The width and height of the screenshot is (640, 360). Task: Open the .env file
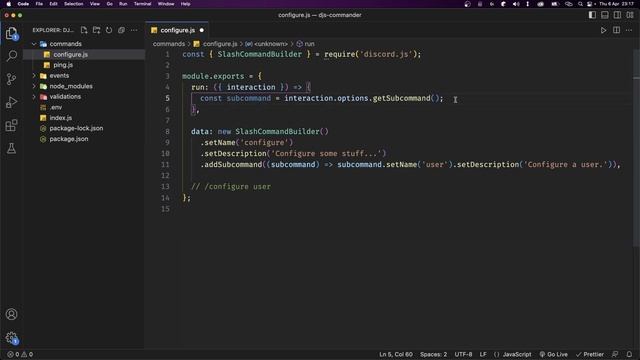[56, 107]
